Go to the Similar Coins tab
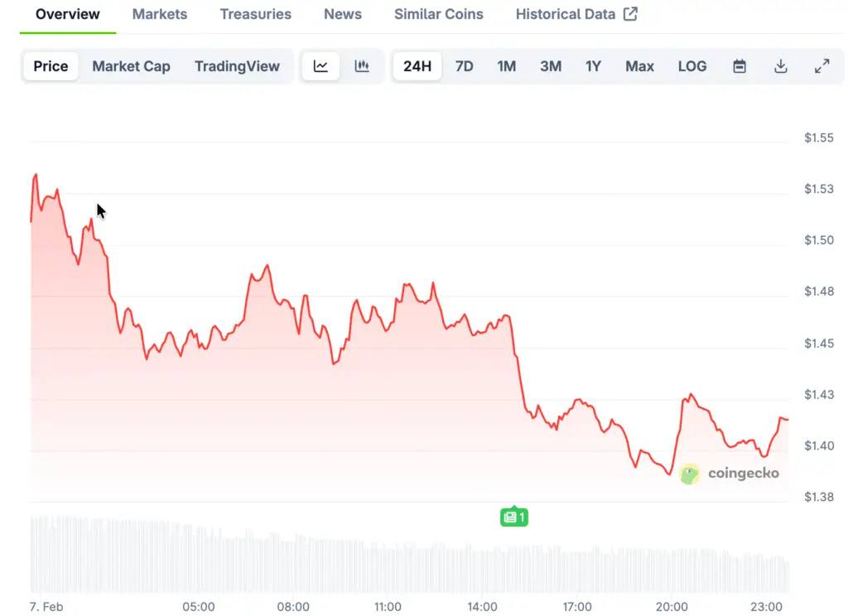The image size is (848, 616). click(x=438, y=14)
